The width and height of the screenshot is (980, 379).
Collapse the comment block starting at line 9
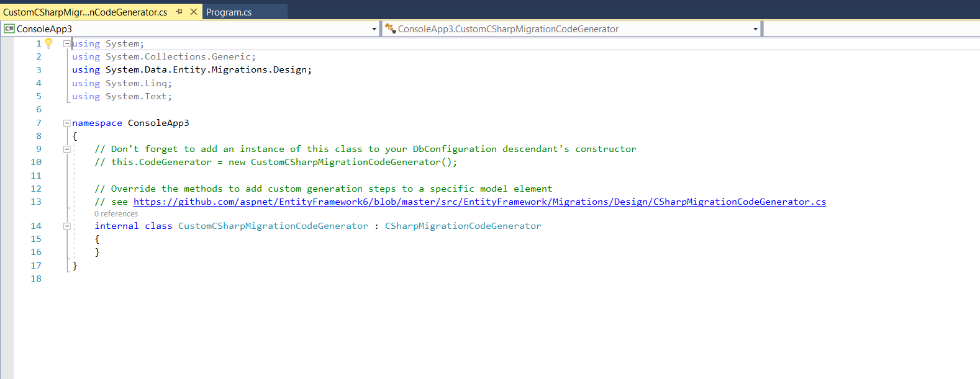tap(66, 149)
